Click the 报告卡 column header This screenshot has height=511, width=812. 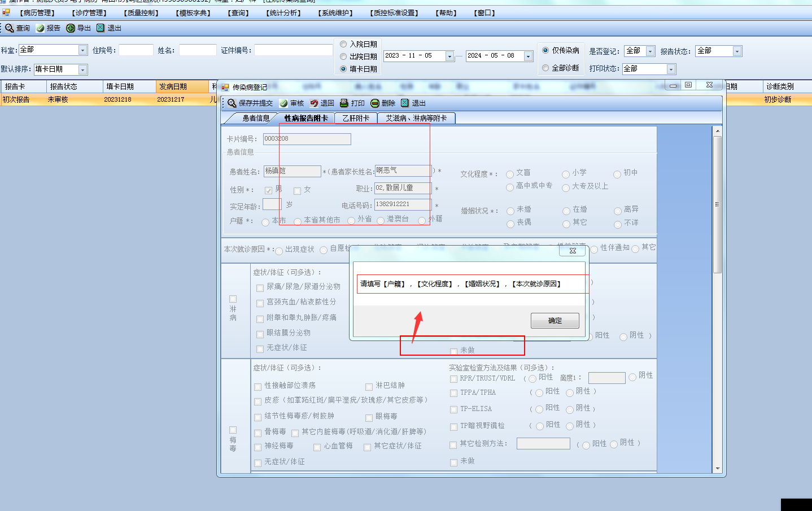24,86
